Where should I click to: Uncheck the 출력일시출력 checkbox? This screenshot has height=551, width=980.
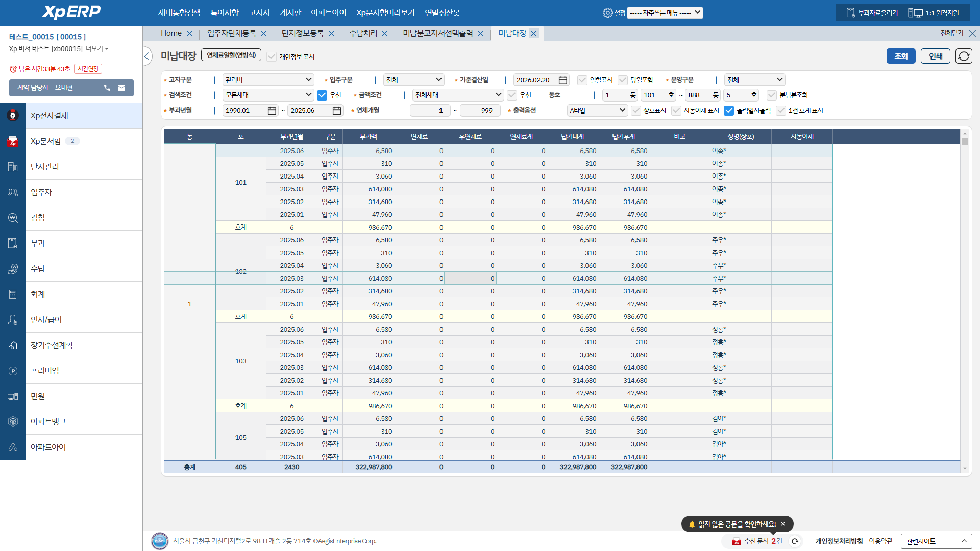(x=729, y=111)
